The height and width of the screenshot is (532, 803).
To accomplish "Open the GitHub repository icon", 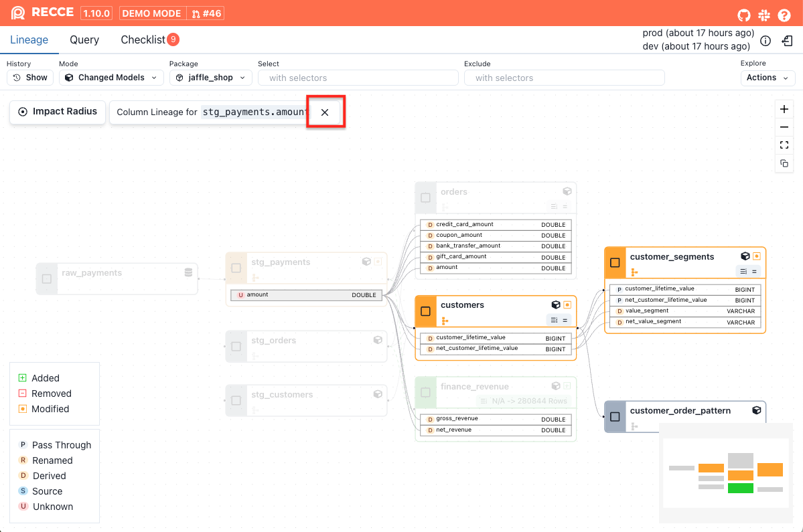I will pos(744,15).
